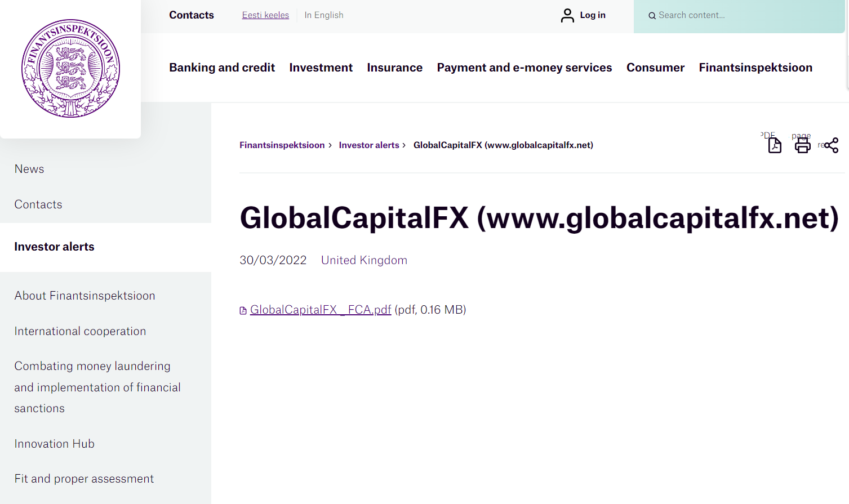Click the PDF file icon before GlobalCapitalFX_FCA.pdf
849x504 pixels.
243,310
